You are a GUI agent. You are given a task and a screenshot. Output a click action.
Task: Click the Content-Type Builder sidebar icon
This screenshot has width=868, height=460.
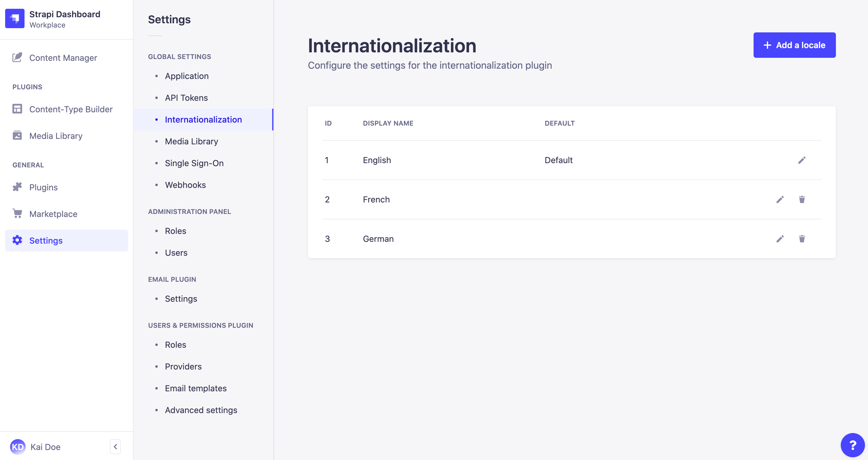[18, 108]
